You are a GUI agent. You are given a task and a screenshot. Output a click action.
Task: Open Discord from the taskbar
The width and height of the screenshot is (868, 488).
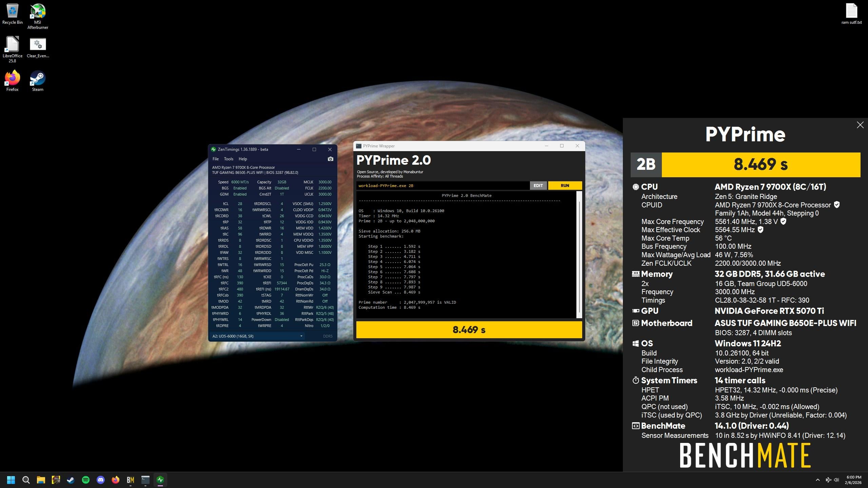pos(101,480)
